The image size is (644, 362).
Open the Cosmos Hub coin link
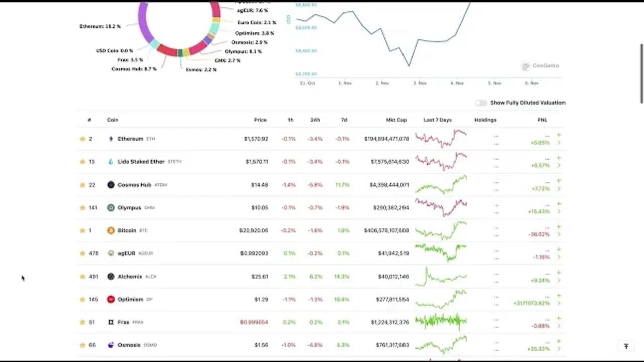coord(134,185)
